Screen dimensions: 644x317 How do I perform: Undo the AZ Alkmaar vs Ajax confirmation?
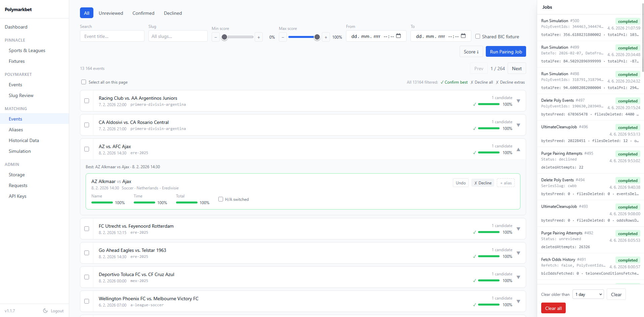click(x=461, y=183)
